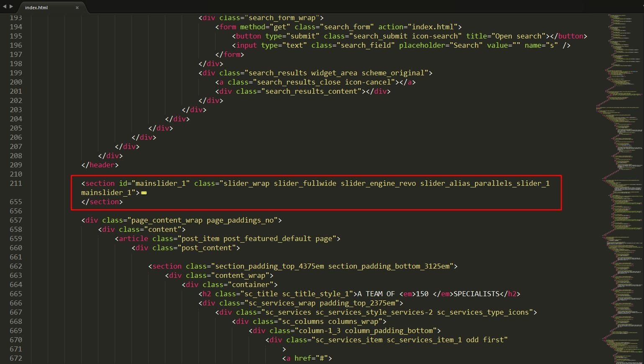The image size is (644, 364).
Task: Click line number 193 in the gutter
Action: click(x=16, y=18)
